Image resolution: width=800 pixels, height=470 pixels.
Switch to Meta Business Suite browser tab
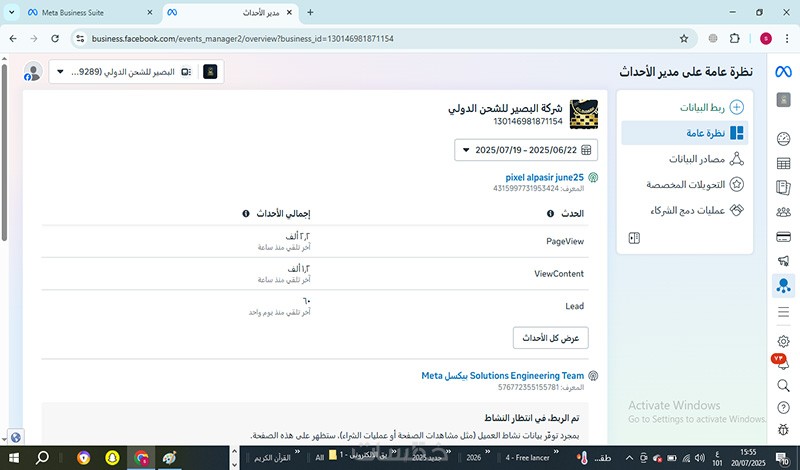[90, 12]
